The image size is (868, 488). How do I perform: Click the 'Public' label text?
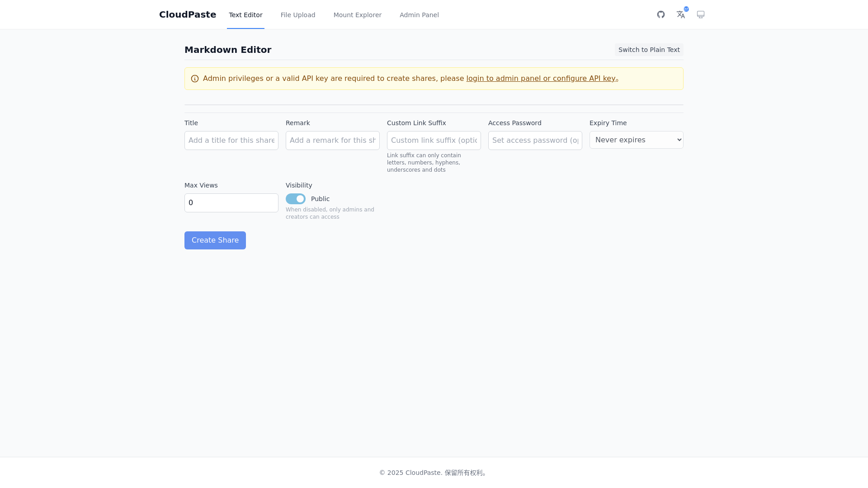pyautogui.click(x=320, y=199)
